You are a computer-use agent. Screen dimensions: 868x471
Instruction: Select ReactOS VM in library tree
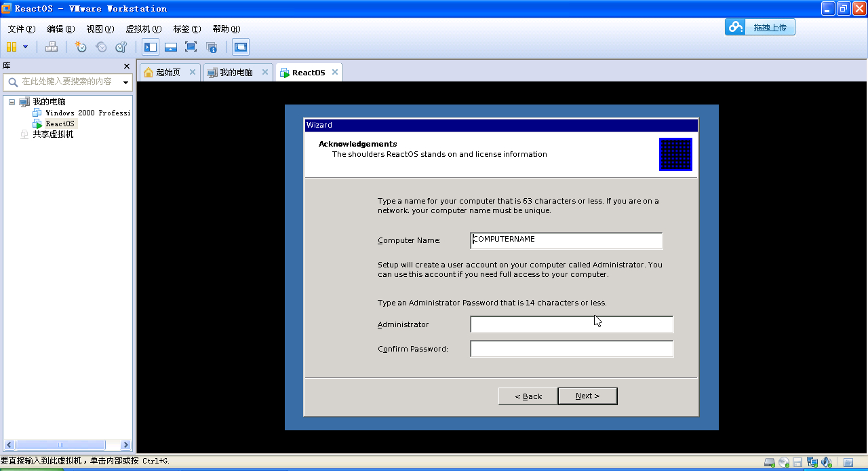[60, 124]
